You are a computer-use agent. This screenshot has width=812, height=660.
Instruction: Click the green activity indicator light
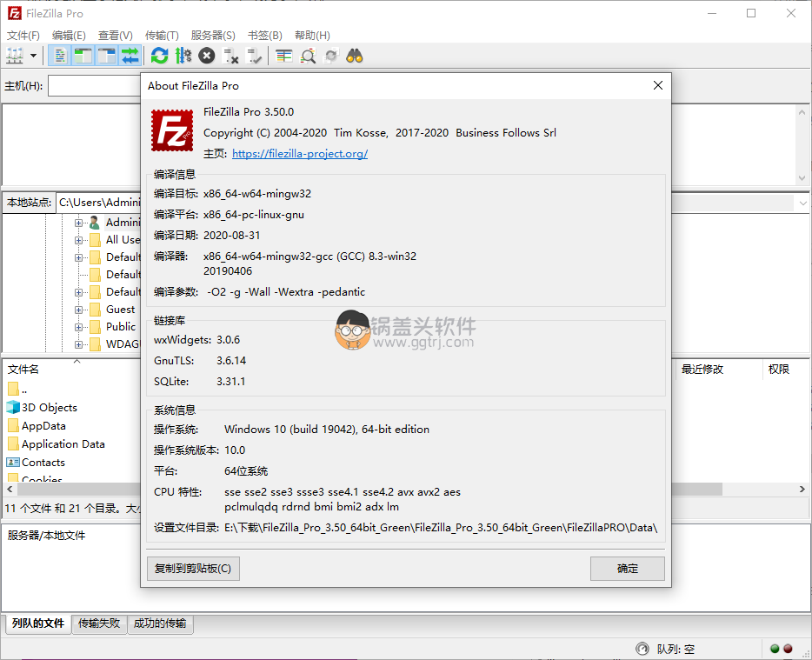(775, 649)
